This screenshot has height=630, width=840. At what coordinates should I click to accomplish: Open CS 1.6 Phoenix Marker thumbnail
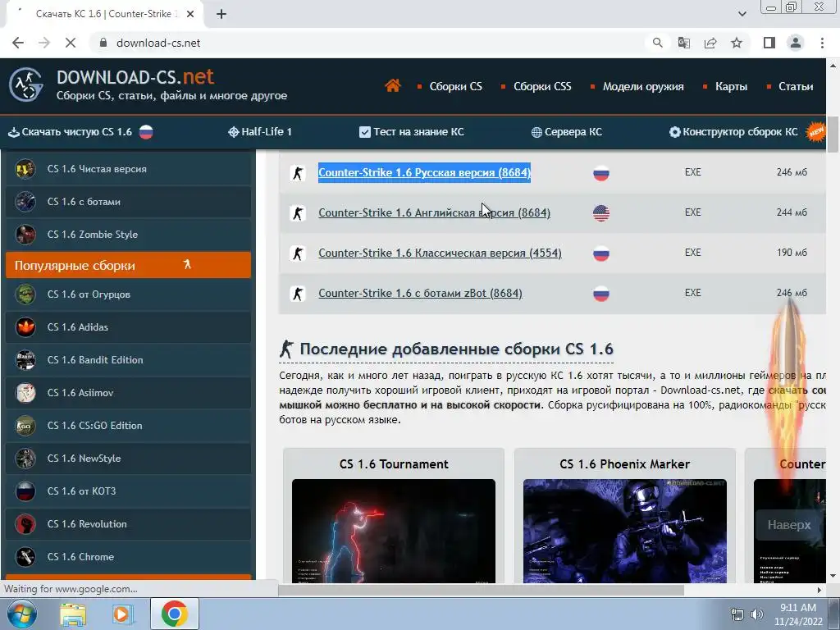point(624,531)
